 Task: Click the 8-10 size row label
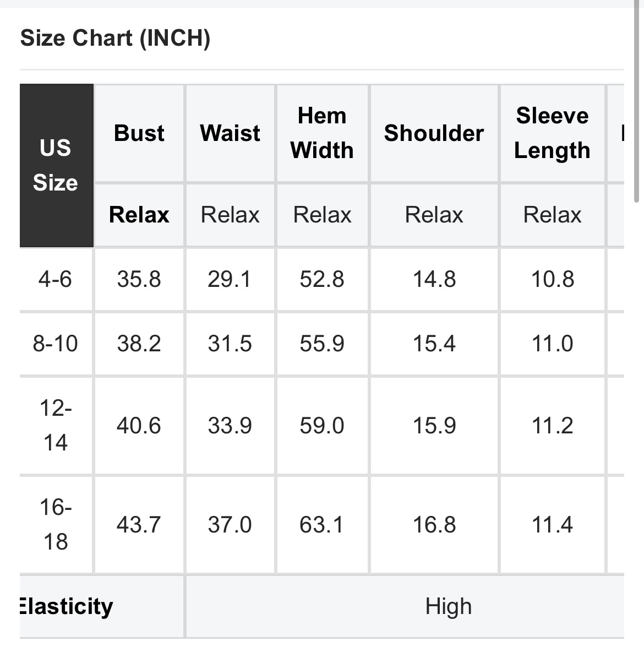55,344
